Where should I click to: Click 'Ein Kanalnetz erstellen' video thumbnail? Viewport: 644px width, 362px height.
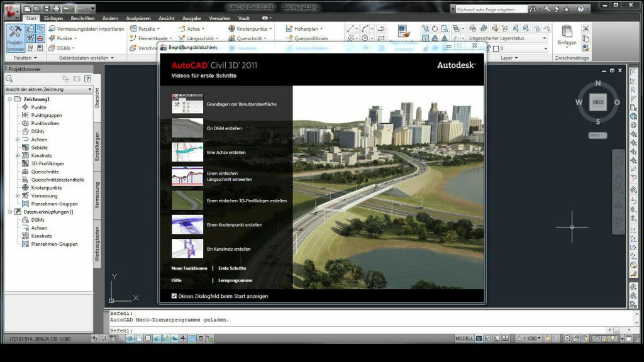click(187, 249)
